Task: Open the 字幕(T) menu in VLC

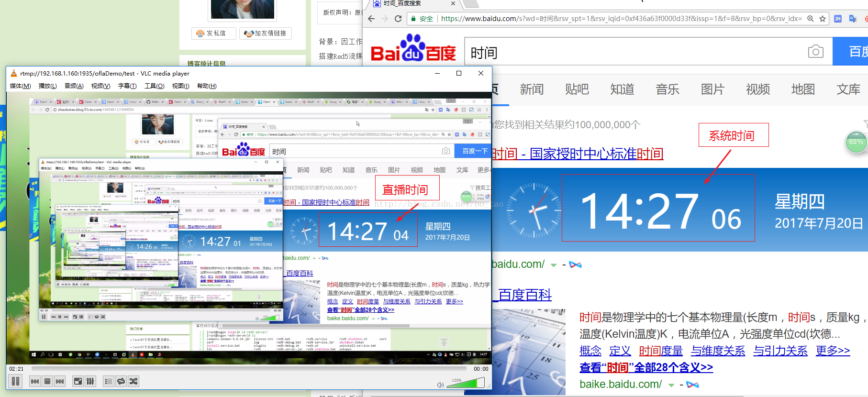Action: pyautogui.click(x=127, y=86)
